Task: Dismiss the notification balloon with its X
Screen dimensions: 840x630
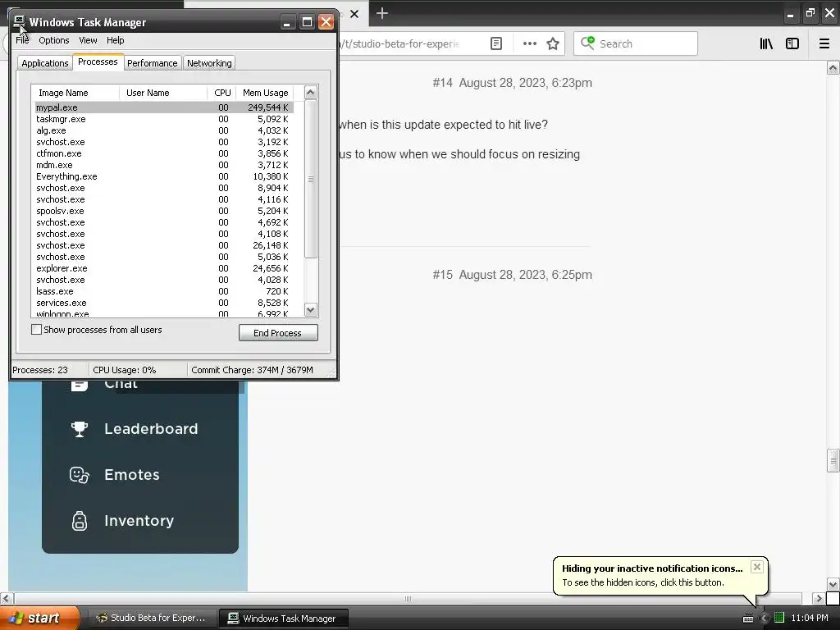Action: point(756,567)
